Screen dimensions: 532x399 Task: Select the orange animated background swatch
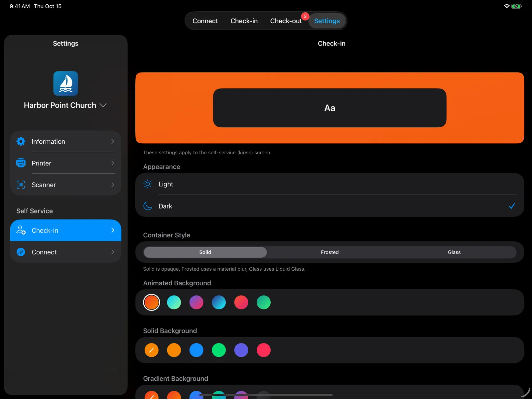pos(152,302)
